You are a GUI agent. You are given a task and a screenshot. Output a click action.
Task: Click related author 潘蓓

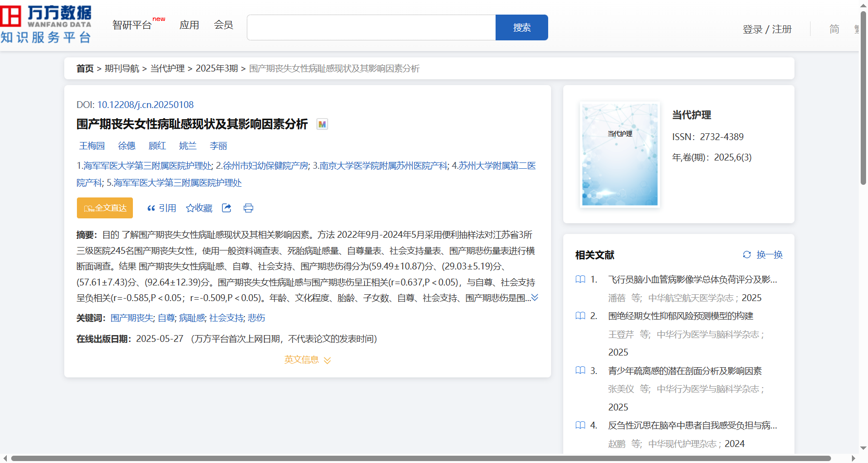pyautogui.click(x=616, y=298)
